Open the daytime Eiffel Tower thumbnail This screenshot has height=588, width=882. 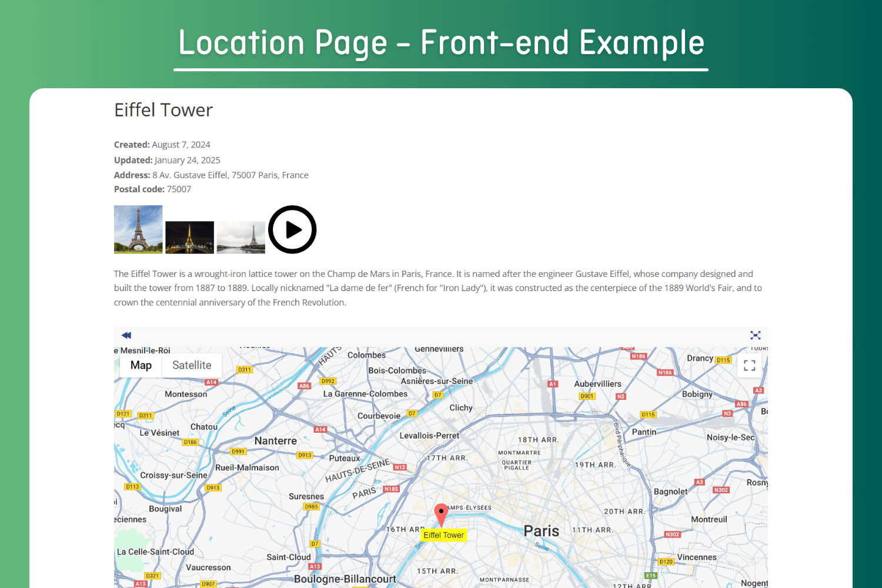(138, 229)
